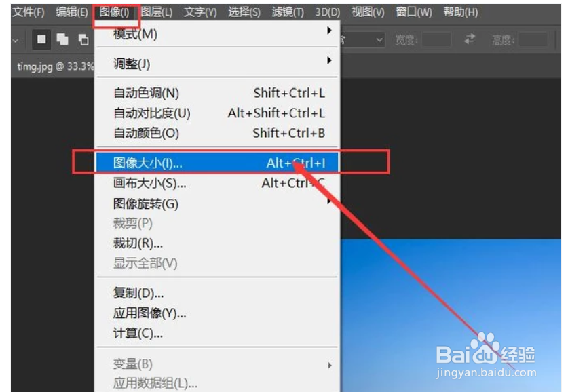Open the 选择(S) menu
This screenshot has height=392, width=568.
[x=244, y=12]
